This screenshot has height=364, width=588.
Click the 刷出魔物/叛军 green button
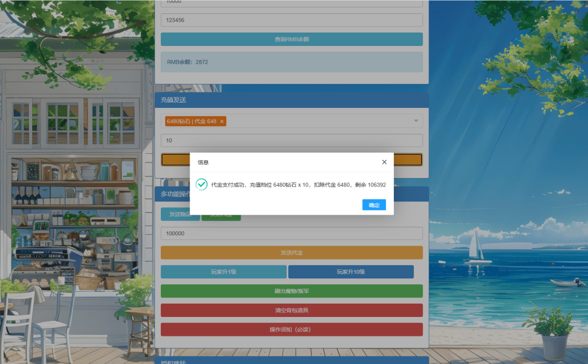pyautogui.click(x=292, y=291)
